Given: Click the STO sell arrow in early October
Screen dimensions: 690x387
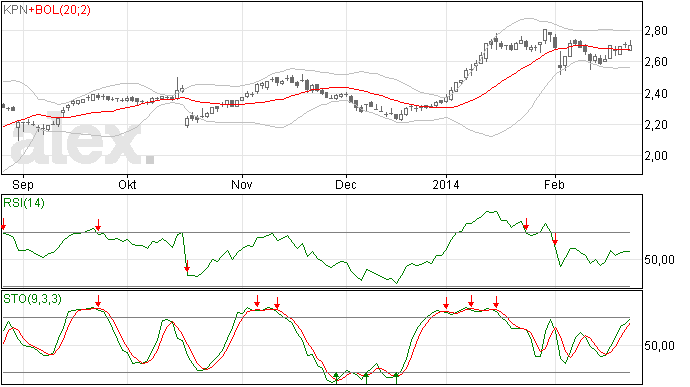Looking at the screenshot, I should point(98,301).
